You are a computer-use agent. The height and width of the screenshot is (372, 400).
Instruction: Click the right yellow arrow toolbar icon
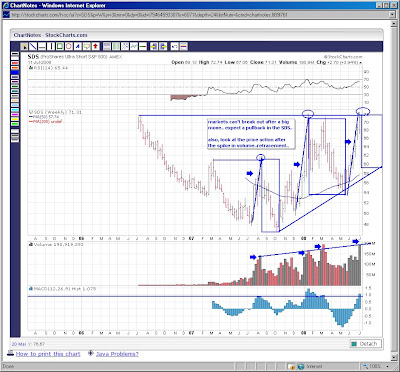(163, 46)
